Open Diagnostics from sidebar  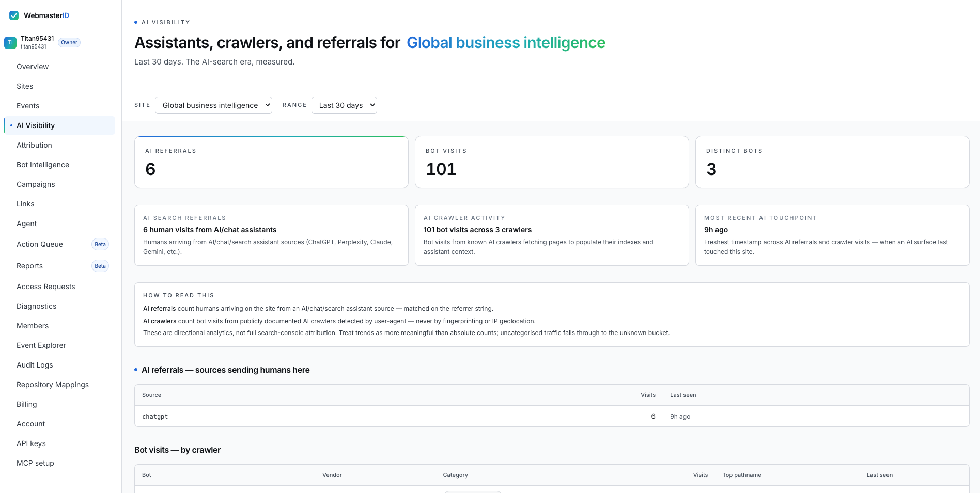coord(36,306)
